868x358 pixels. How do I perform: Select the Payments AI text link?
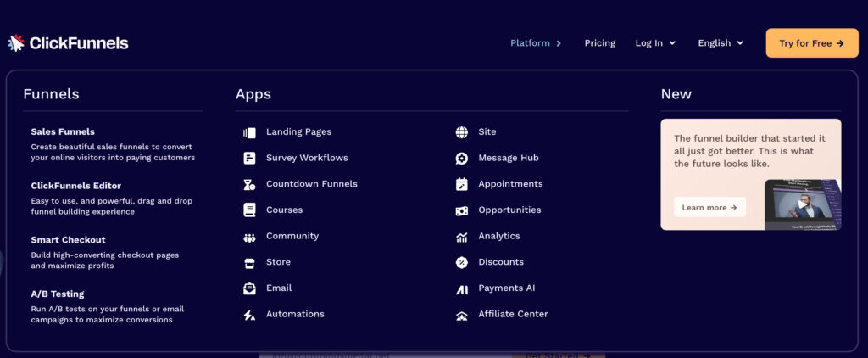(x=507, y=288)
